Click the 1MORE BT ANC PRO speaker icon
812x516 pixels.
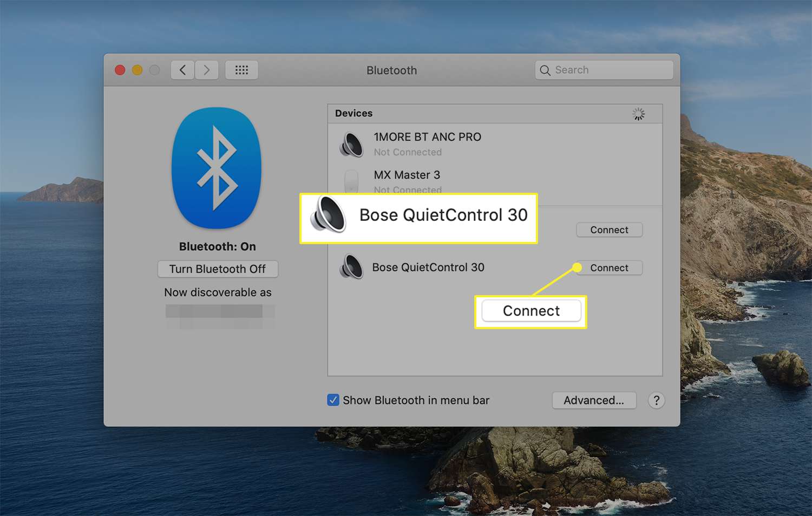tap(351, 145)
